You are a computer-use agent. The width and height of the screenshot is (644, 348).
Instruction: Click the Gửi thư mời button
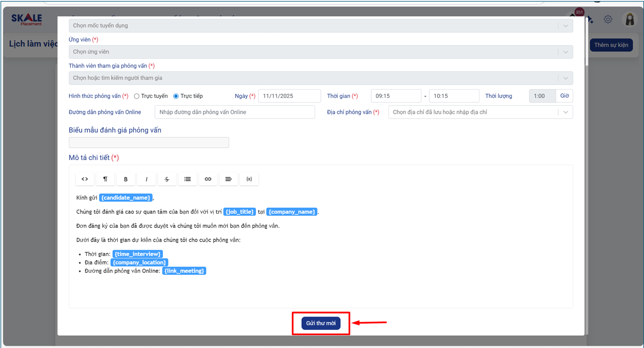click(x=321, y=323)
